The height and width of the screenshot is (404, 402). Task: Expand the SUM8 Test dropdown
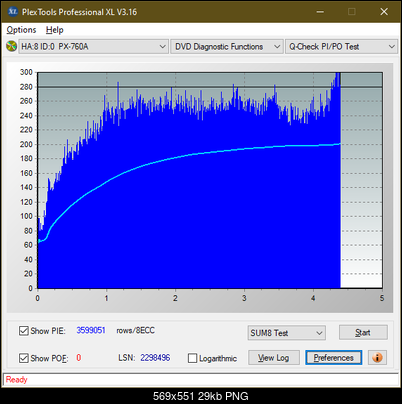(x=287, y=333)
